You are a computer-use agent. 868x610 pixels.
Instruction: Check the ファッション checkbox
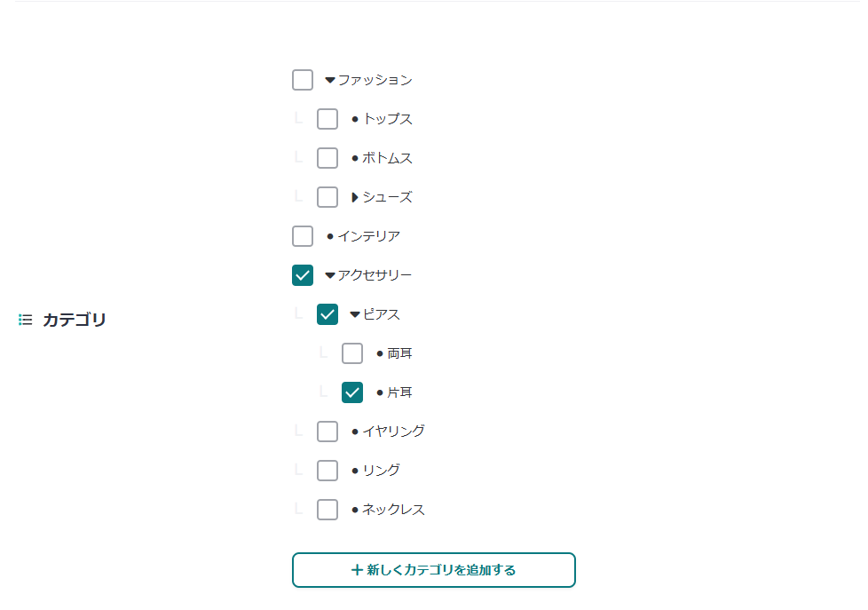[x=303, y=80]
